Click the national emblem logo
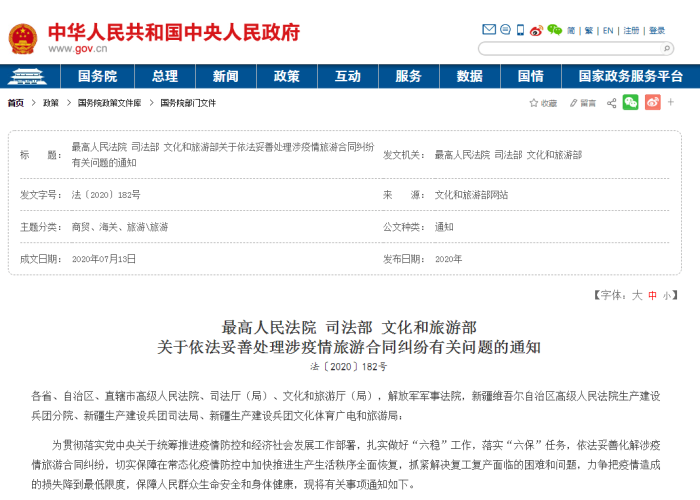This screenshot has width=700, height=500. [23, 39]
